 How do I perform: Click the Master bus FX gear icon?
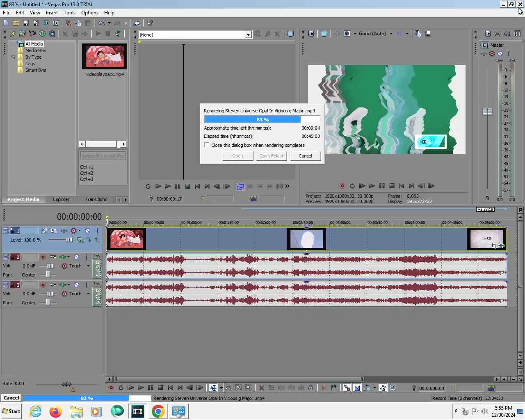click(492, 53)
